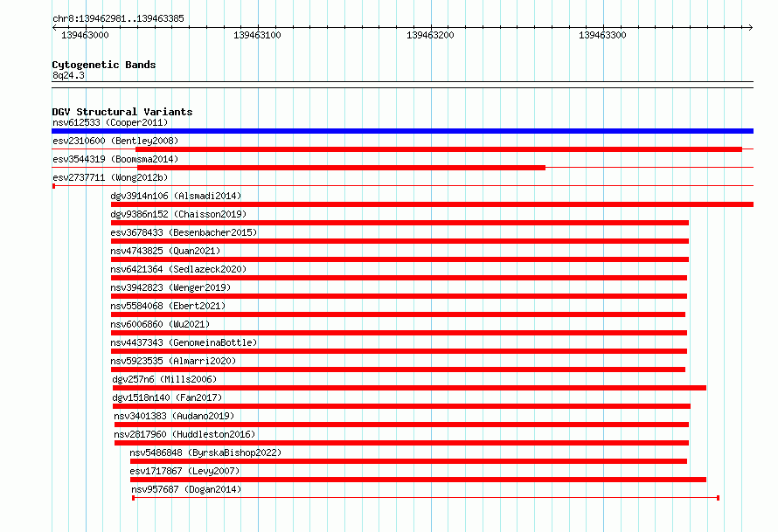Click the esv3678433 red variant bar
Image resolution: width=778 pixels, height=532 pixels.
click(399, 241)
